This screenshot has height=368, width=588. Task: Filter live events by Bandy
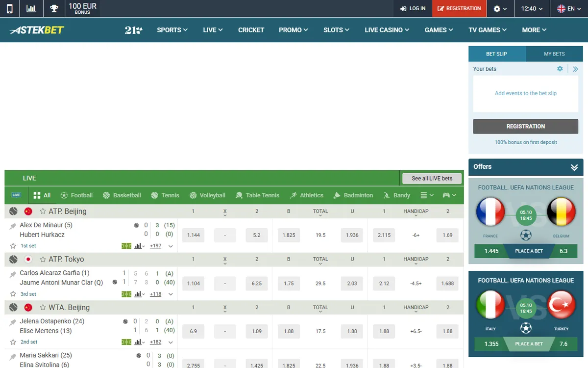click(396, 195)
